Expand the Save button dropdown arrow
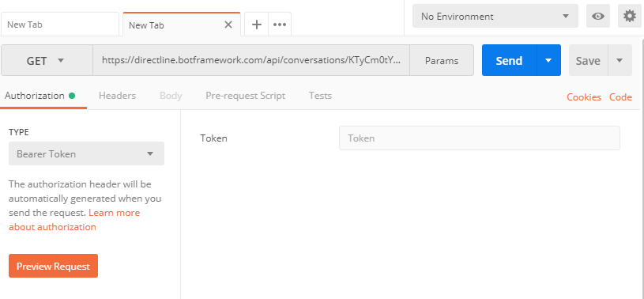644x299 pixels. (x=620, y=60)
